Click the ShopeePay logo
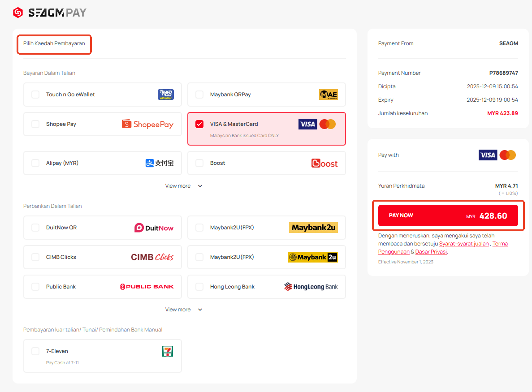 tap(147, 124)
